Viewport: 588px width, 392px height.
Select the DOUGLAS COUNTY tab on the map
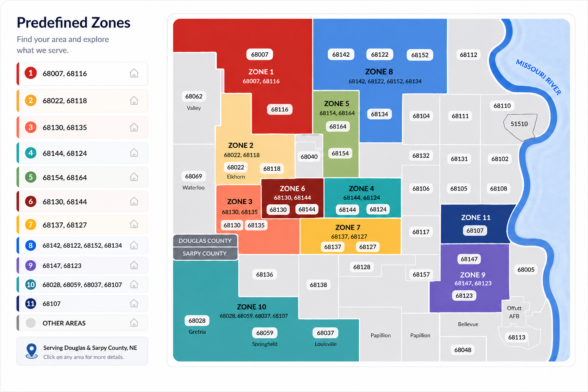click(205, 241)
